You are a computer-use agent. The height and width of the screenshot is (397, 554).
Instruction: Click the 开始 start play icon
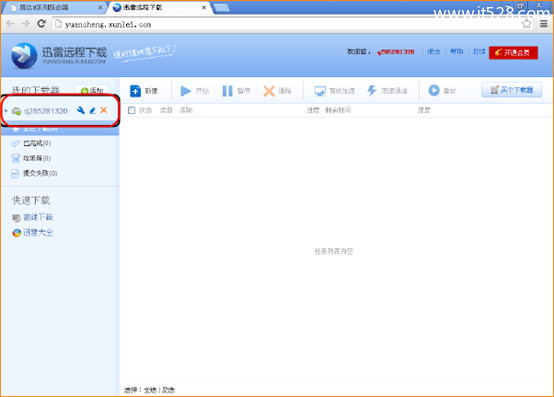click(x=186, y=91)
